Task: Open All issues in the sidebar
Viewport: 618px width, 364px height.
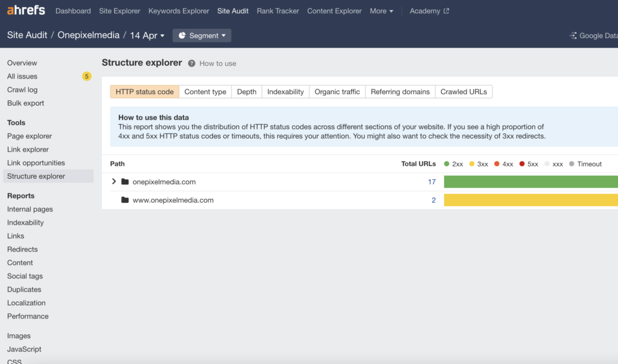Action: pyautogui.click(x=22, y=76)
